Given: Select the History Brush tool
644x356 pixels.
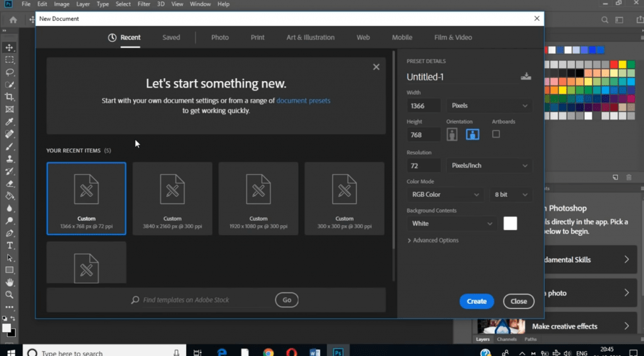Looking at the screenshot, I should [x=9, y=171].
